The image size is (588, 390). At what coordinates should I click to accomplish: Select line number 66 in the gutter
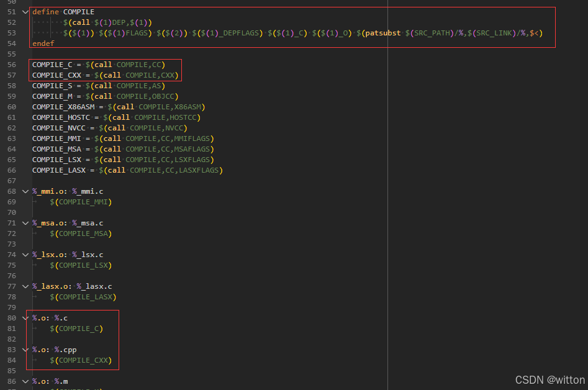(x=11, y=170)
